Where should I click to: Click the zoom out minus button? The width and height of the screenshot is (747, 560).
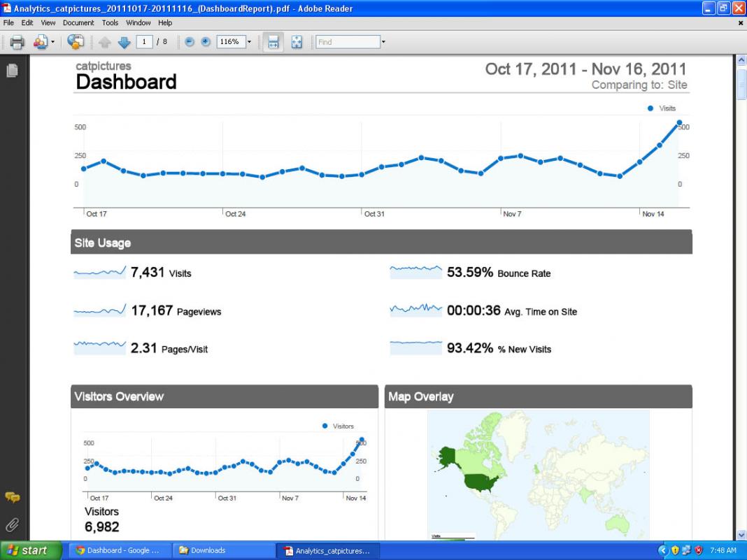coord(189,42)
